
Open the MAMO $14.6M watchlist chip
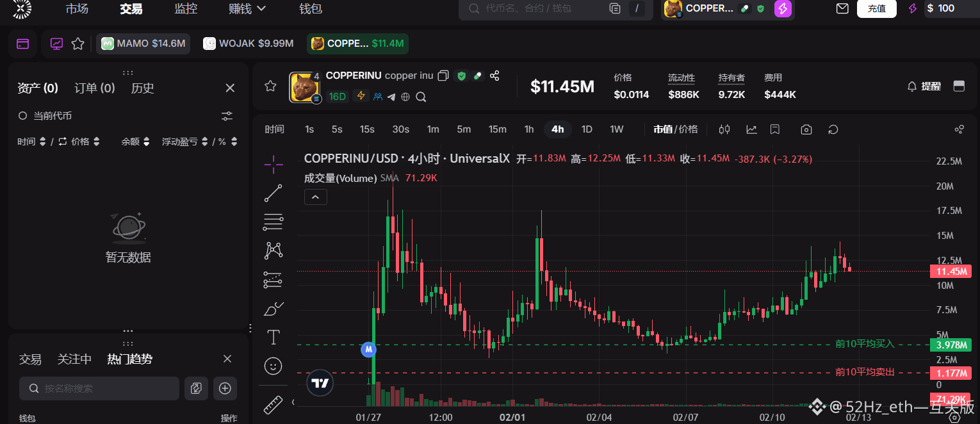[x=143, y=44]
